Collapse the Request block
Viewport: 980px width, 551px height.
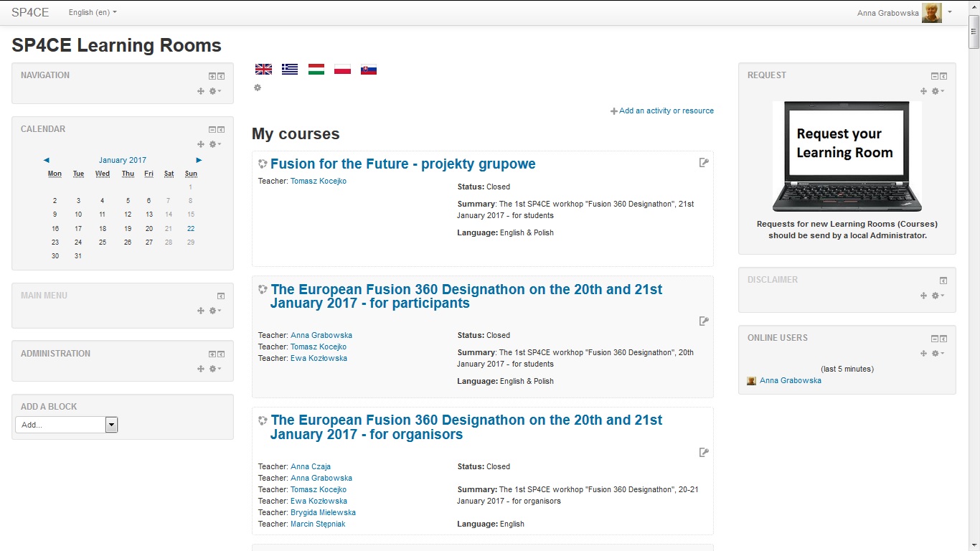click(935, 76)
